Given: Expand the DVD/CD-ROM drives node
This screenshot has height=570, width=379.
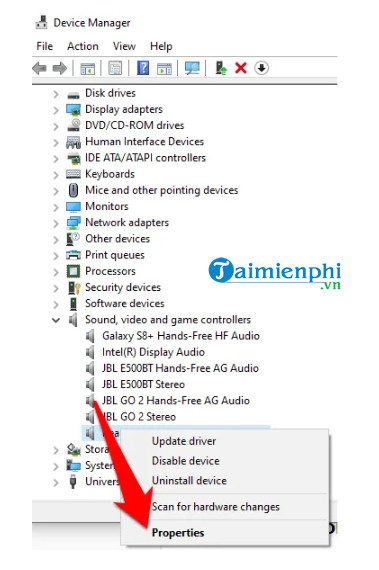Looking at the screenshot, I should [x=56, y=126].
